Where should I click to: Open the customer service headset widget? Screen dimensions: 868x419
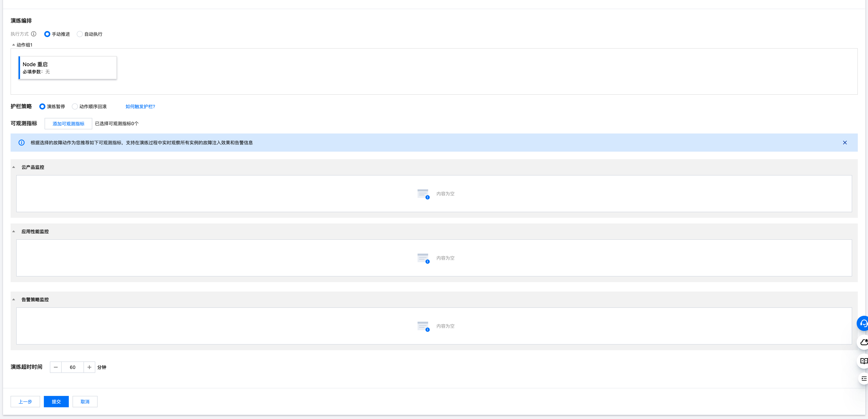(863, 324)
